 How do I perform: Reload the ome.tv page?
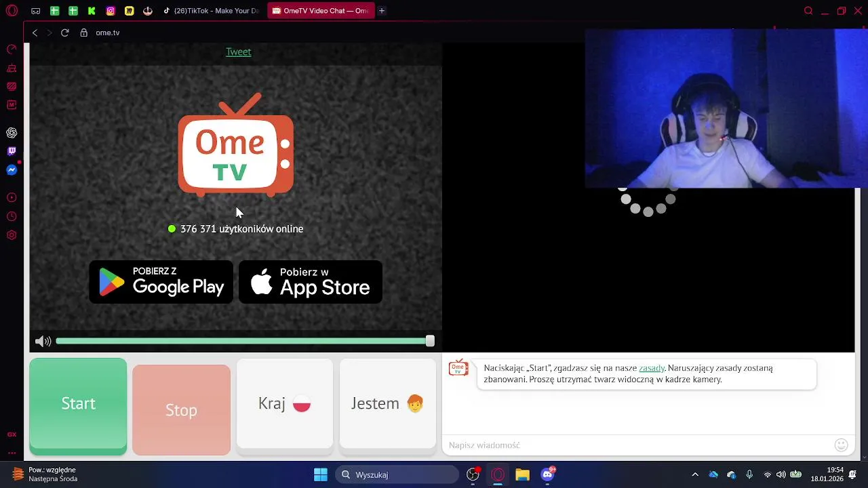tap(65, 33)
